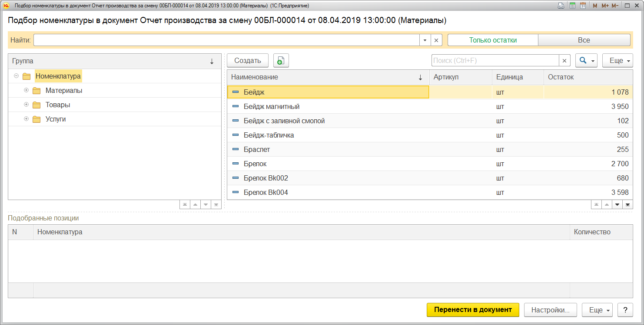Click the print icon in title bar

[x=561, y=6]
